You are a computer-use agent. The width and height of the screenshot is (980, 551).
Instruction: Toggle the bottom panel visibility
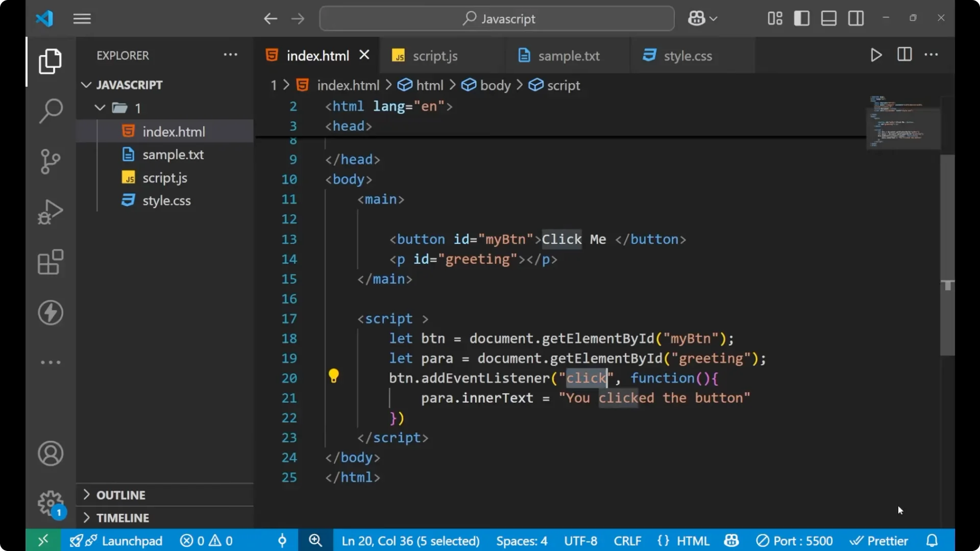(x=828, y=18)
